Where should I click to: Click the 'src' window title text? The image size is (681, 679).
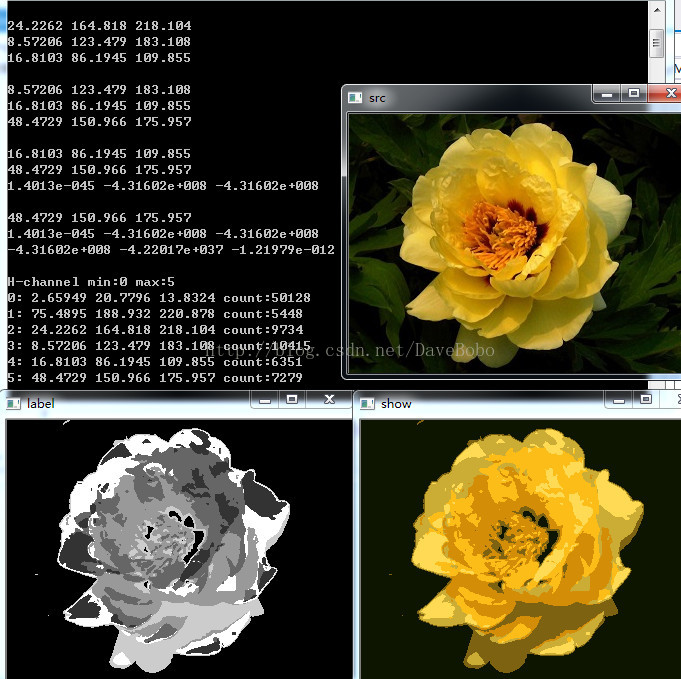(x=377, y=98)
